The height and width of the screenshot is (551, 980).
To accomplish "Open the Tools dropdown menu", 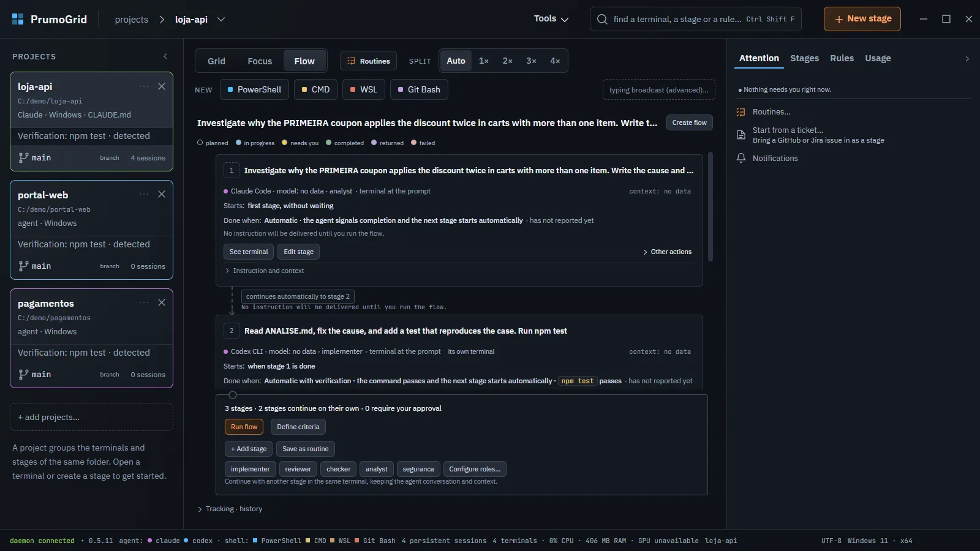I will (551, 19).
